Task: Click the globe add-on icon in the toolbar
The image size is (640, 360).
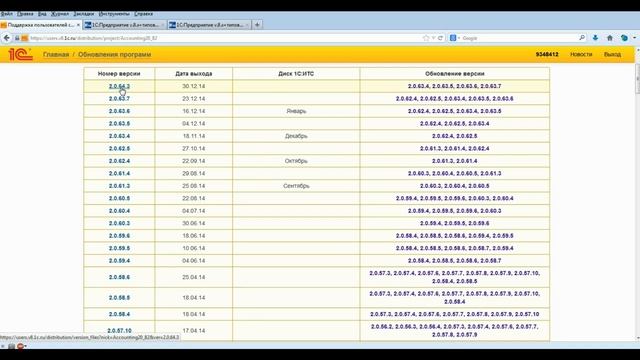Action: (x=624, y=38)
